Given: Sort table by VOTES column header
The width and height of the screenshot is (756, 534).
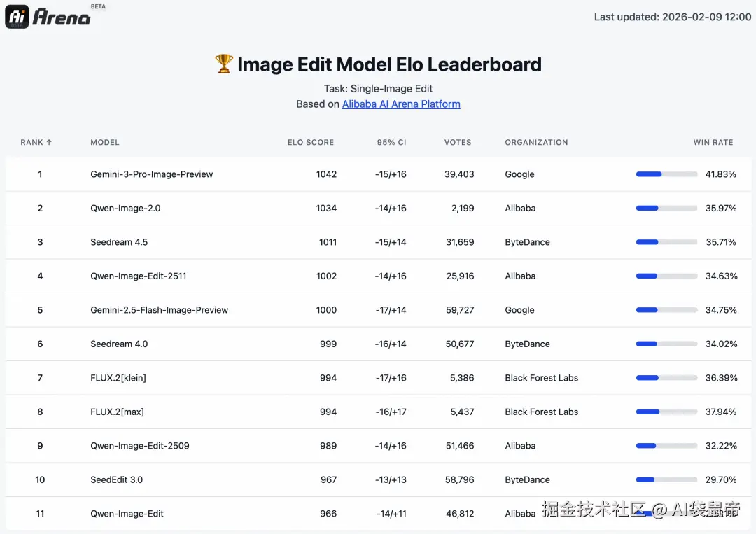Looking at the screenshot, I should click(458, 142).
